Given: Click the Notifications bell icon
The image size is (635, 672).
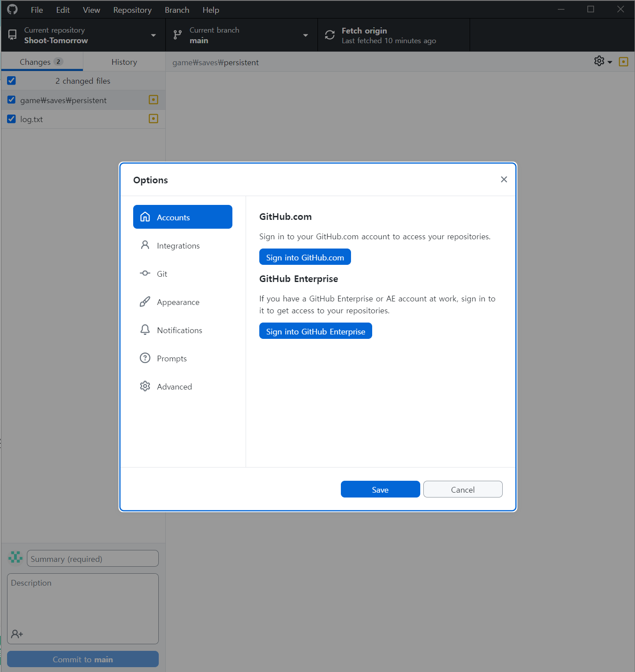Looking at the screenshot, I should point(145,330).
